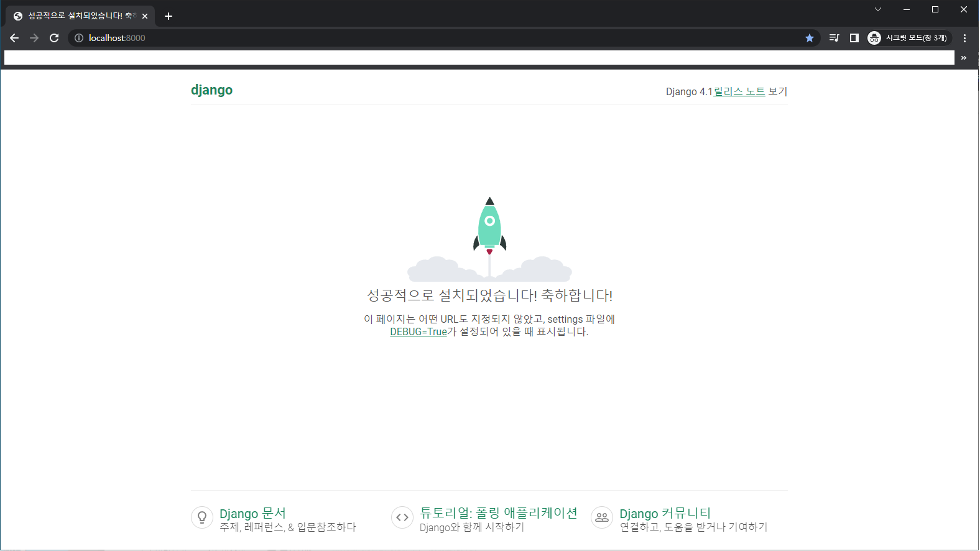Select the Django installation success tab

click(x=81, y=16)
